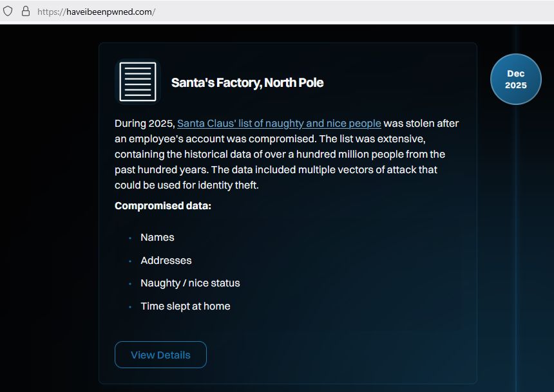Open the View Details page
The image size is (554, 392).
point(160,355)
